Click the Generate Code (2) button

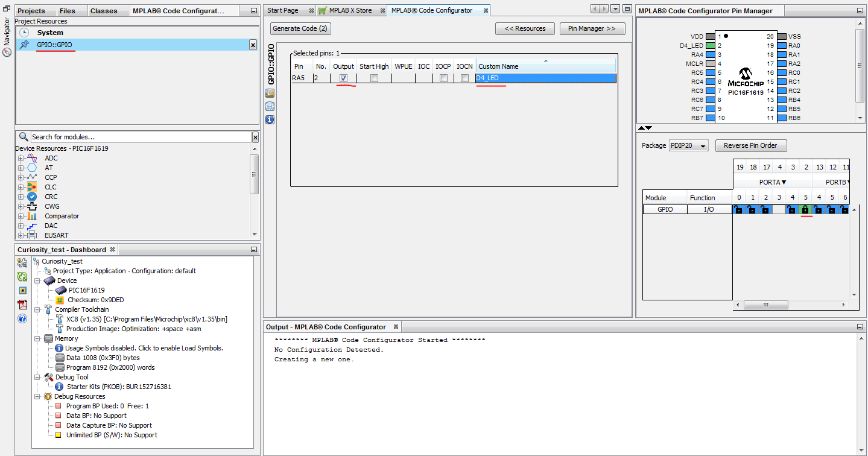click(x=300, y=28)
